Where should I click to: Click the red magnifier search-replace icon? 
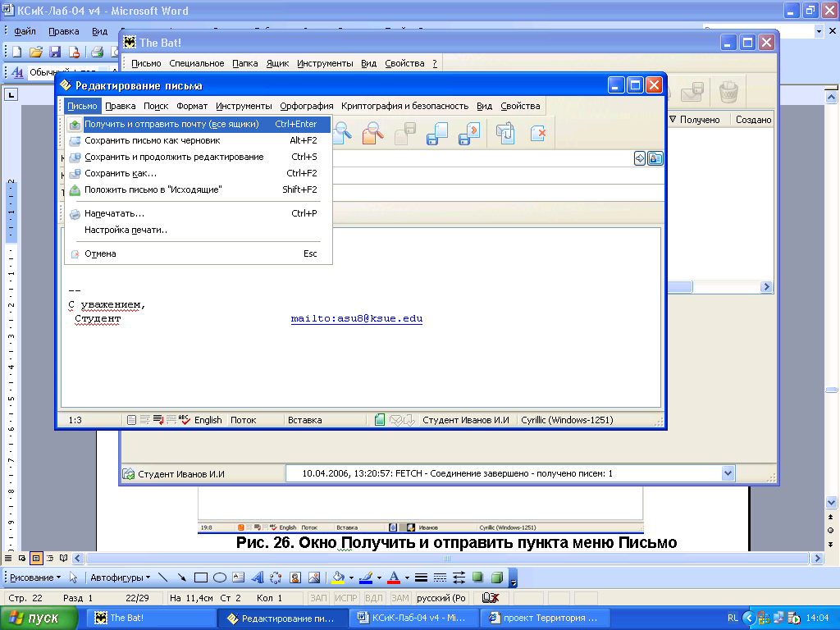tap(372, 133)
